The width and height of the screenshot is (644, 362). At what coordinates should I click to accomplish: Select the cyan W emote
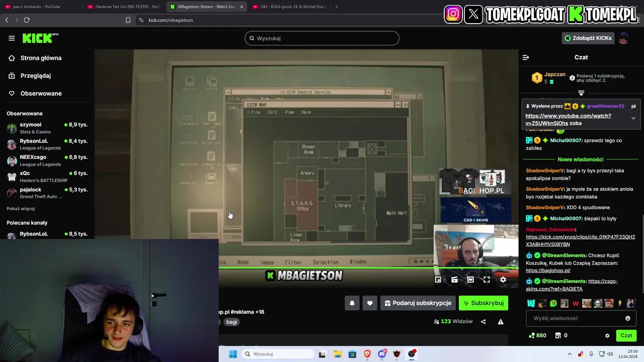531,303
